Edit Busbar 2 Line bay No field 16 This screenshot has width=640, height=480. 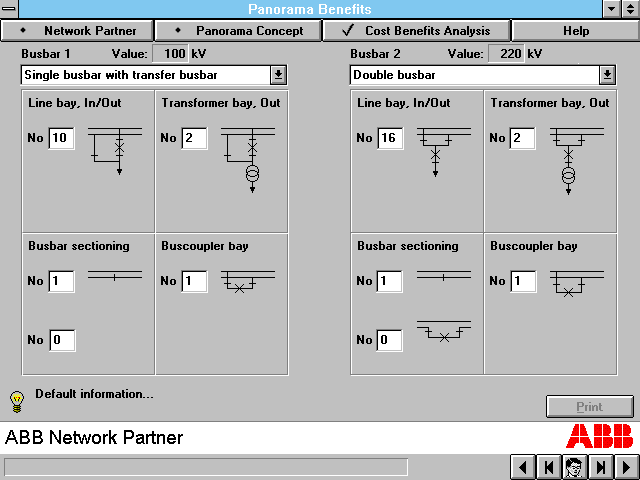[x=390, y=138]
